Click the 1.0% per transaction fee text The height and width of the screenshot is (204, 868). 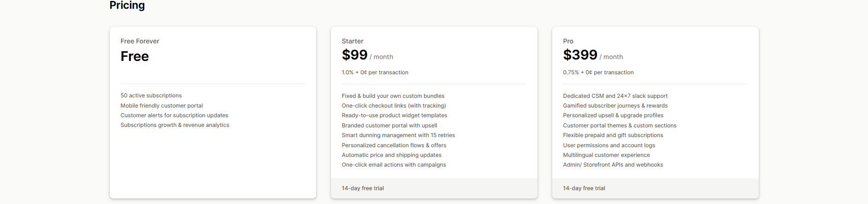click(375, 72)
